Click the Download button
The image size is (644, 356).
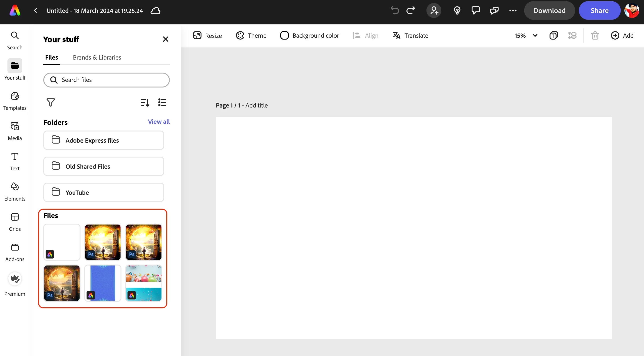point(549,10)
